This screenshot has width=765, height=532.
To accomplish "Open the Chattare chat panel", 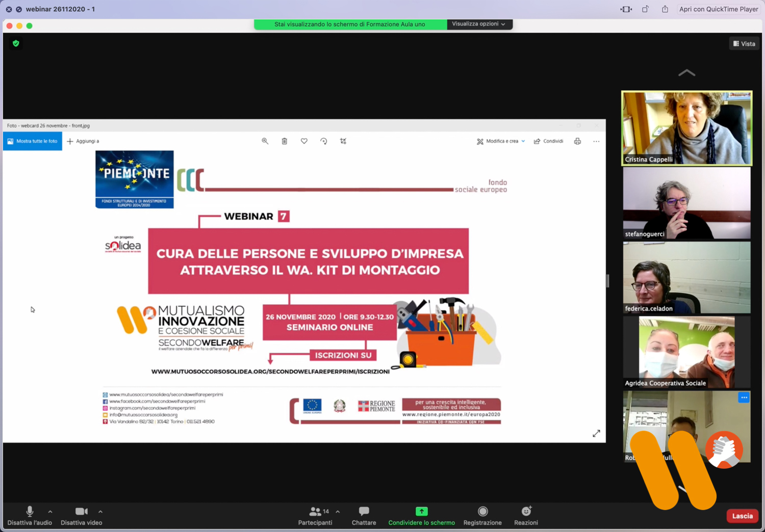I will click(364, 516).
